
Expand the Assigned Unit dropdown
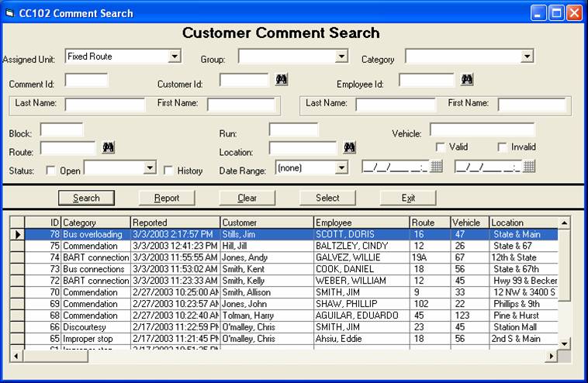click(x=175, y=57)
